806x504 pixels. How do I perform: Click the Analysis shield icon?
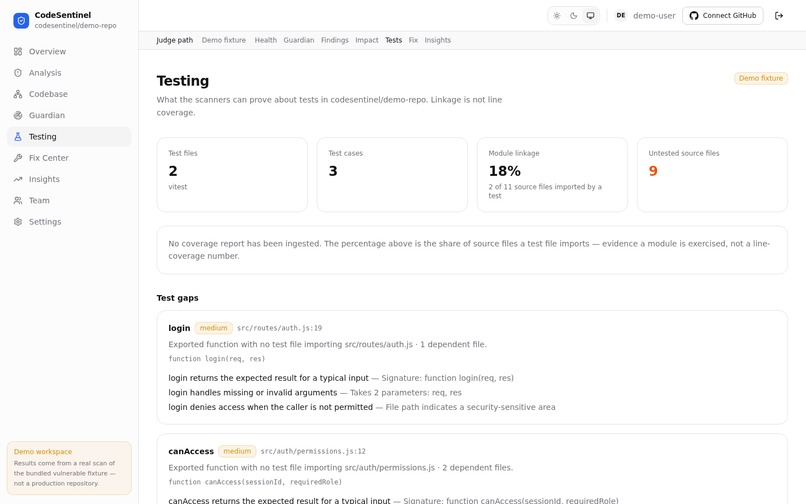point(18,73)
